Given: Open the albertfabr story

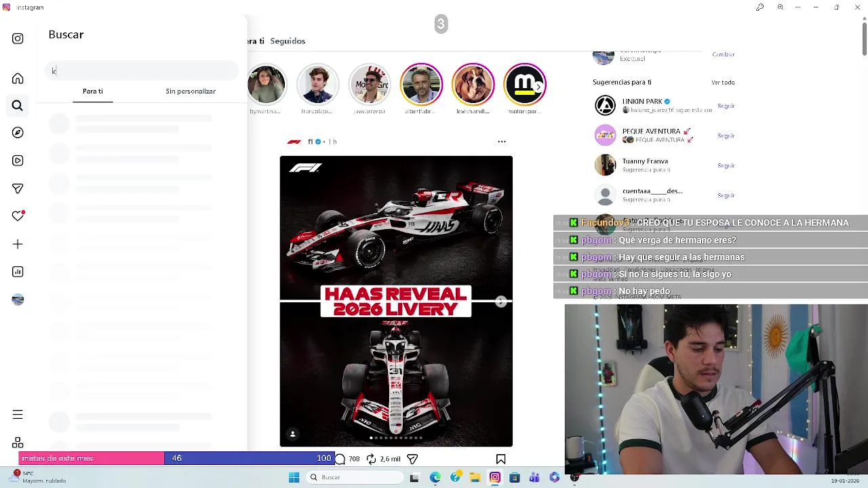Looking at the screenshot, I should pos(421,85).
